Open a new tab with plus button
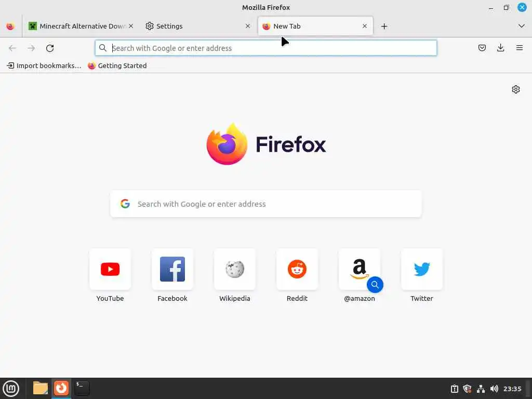This screenshot has height=399, width=532. point(384,26)
